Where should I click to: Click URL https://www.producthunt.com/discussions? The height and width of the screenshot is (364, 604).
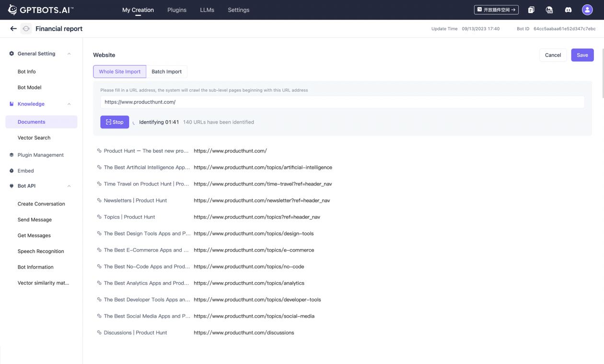tap(244, 332)
